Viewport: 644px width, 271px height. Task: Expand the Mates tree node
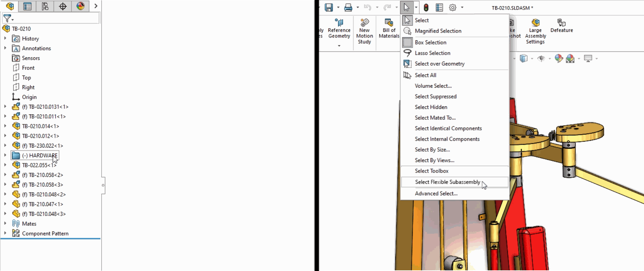pyautogui.click(x=5, y=223)
